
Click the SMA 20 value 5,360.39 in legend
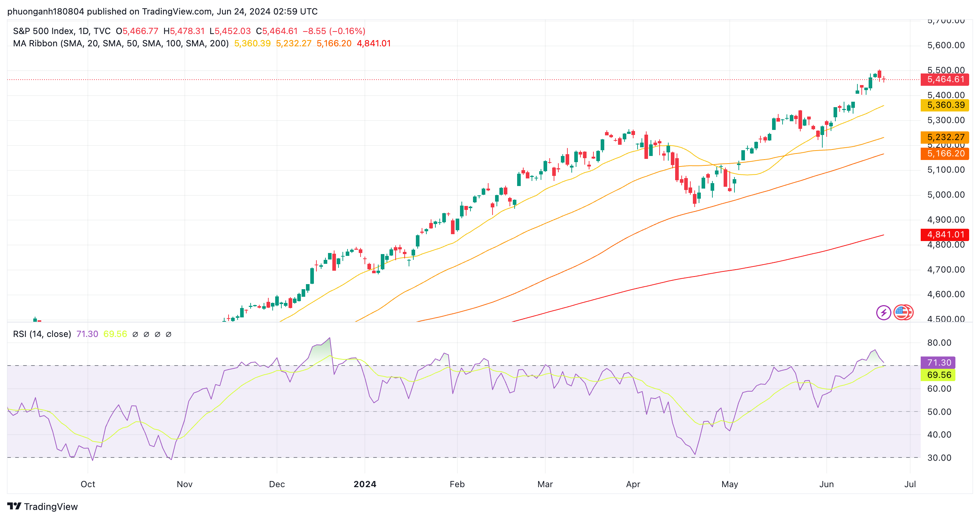(x=252, y=43)
